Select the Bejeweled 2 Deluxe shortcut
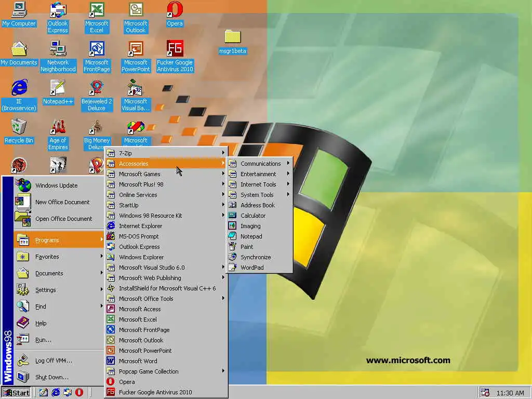The image size is (532, 399). point(97,96)
